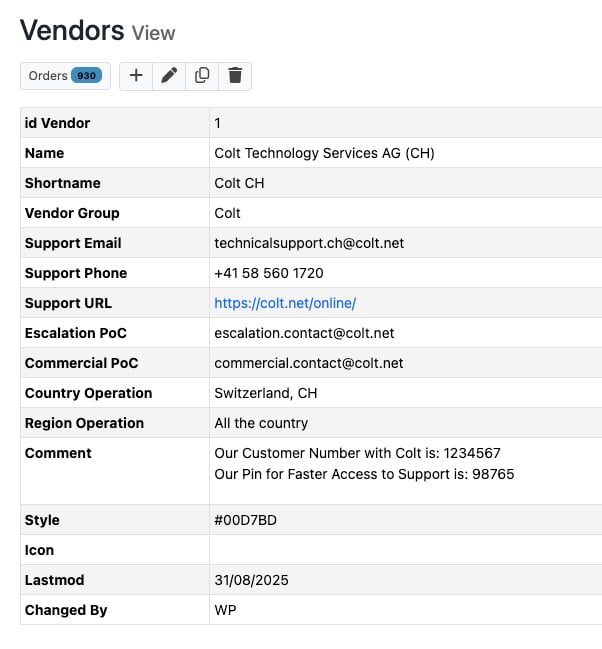
Task: Click the 930 orders count badge
Action: (87, 76)
